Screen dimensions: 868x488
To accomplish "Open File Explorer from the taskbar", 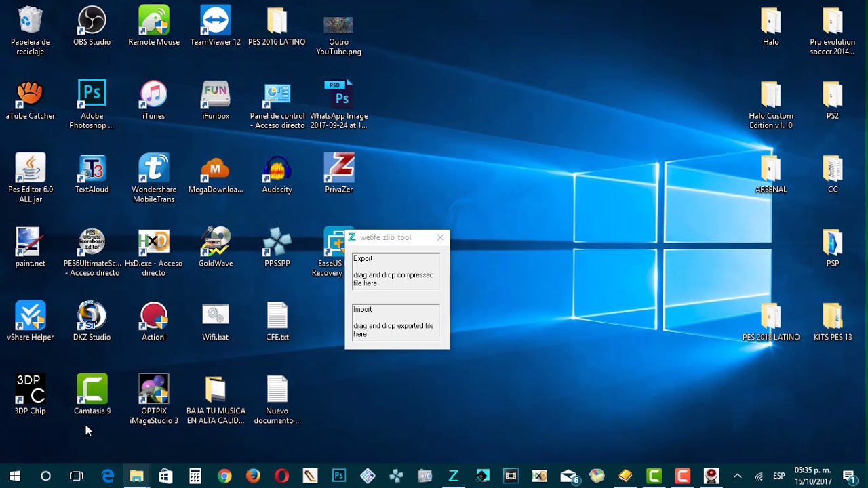I will [x=136, y=476].
